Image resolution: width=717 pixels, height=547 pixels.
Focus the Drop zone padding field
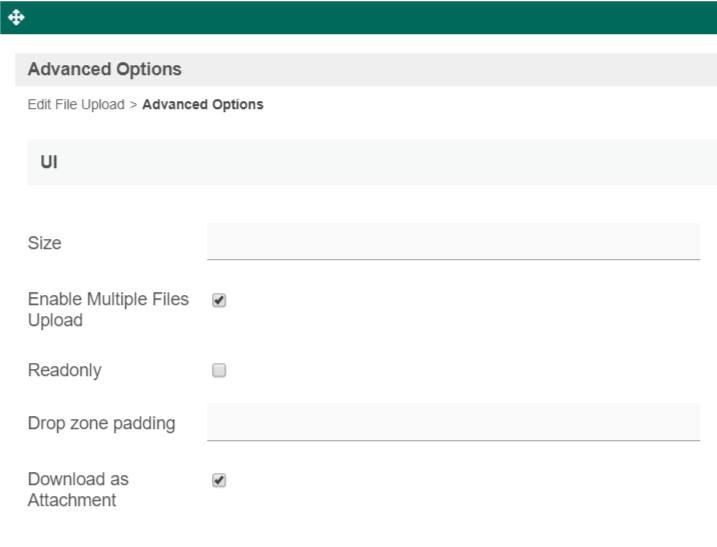[x=453, y=421]
